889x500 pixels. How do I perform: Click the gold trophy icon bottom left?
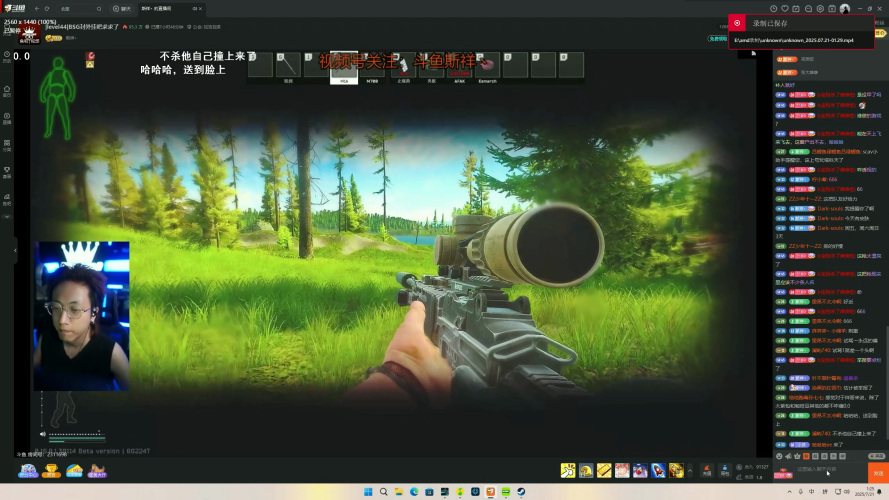(x=52, y=471)
